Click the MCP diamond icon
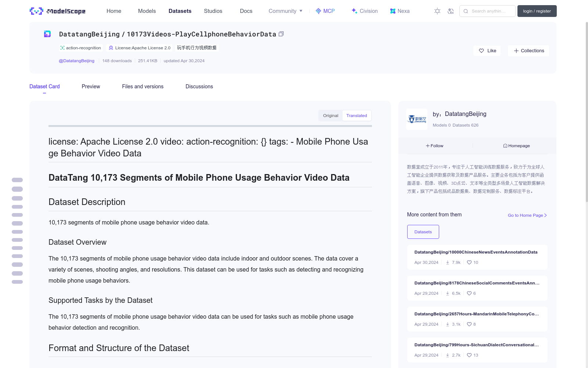Viewport: 588px width, 368px height. [x=318, y=11]
